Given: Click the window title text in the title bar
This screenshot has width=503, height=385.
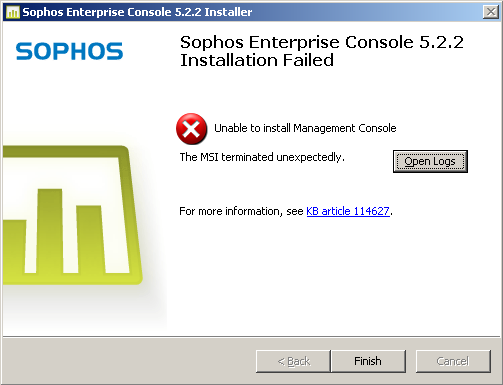Looking at the screenshot, I should (x=137, y=12).
